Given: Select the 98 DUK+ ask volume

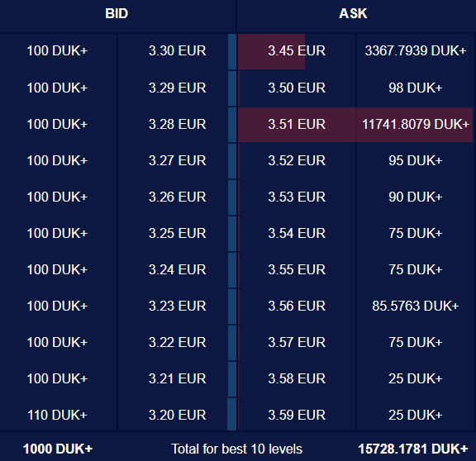Looking at the screenshot, I should tap(416, 88).
